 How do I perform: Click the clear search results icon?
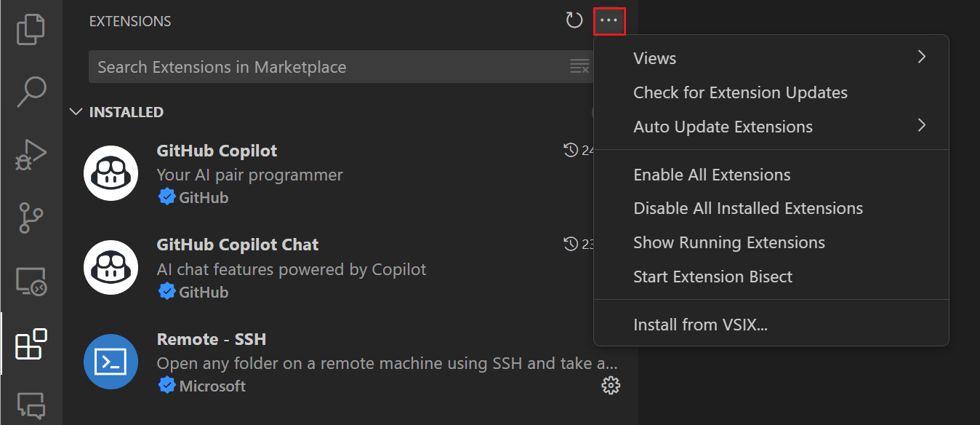click(x=579, y=66)
